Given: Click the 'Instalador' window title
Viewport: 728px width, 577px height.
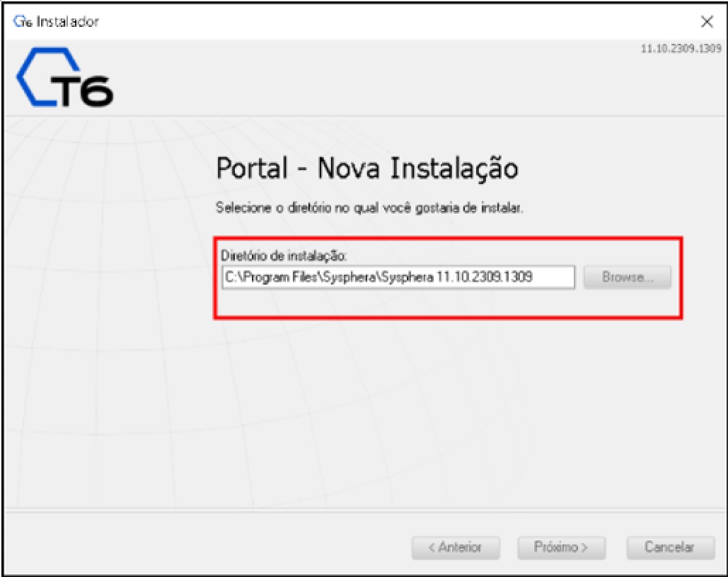Looking at the screenshot, I should coord(68,21).
